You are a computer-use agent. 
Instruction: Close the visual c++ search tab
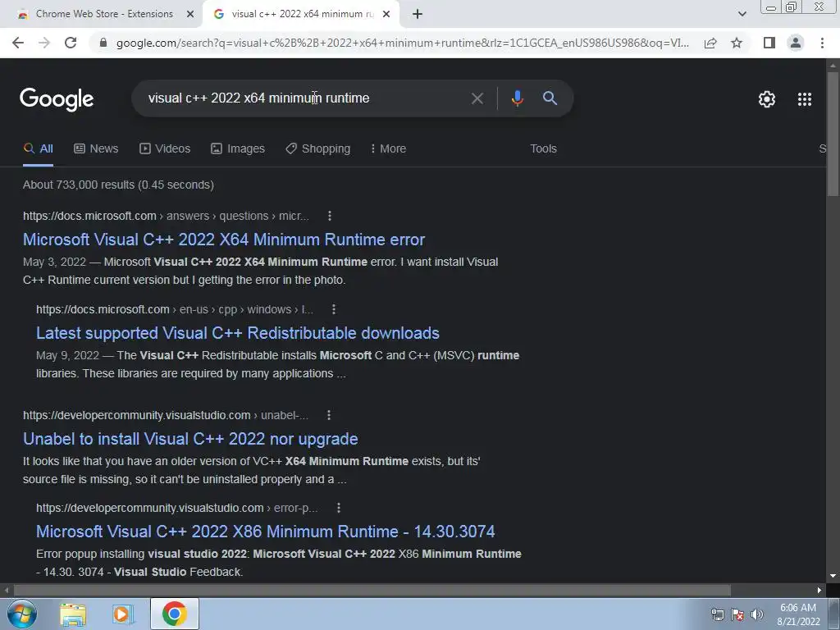386,15
